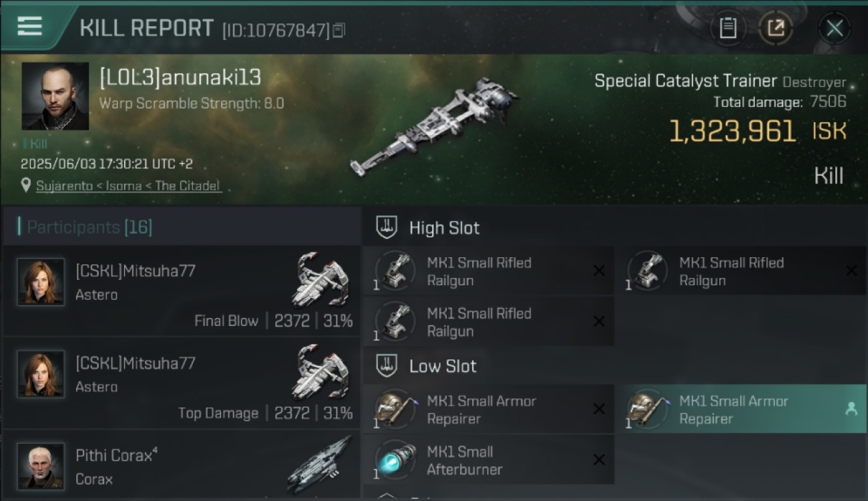Screen dimensions: 868x501
Task: Click the X beside MK1 Small Afterburner
Action: [599, 460]
